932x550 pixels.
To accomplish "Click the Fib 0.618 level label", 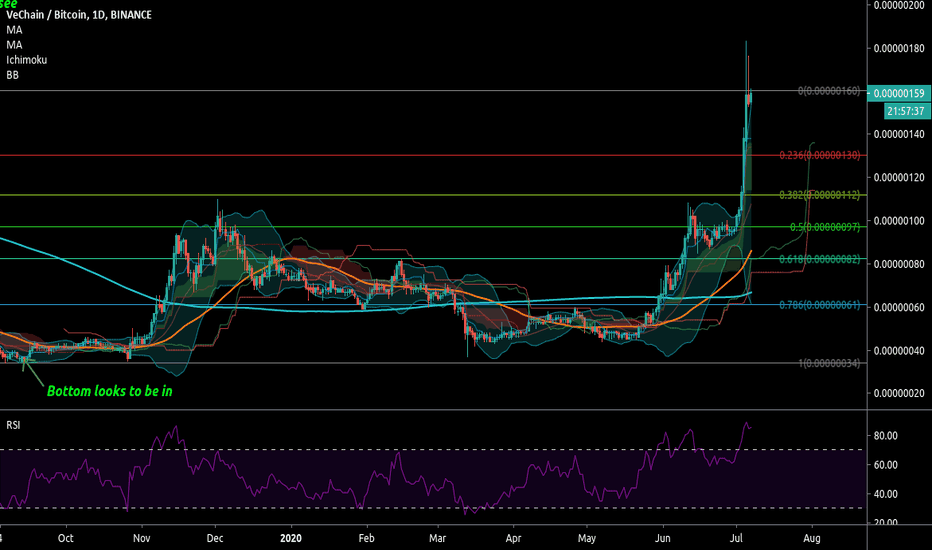I will point(820,259).
